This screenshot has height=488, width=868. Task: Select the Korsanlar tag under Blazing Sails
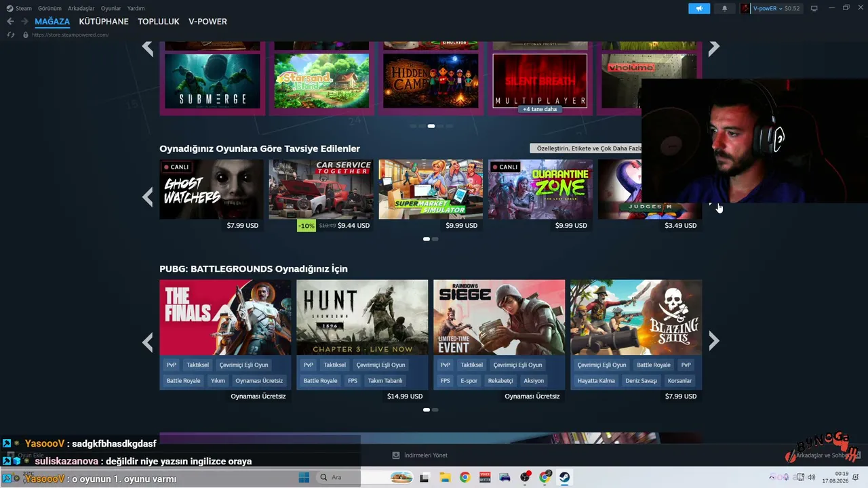click(x=679, y=381)
